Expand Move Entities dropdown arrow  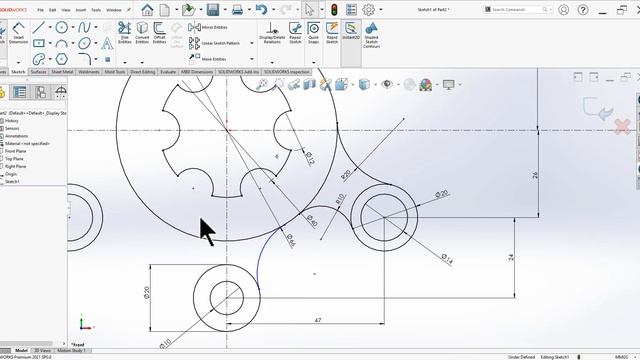[x=251, y=59]
